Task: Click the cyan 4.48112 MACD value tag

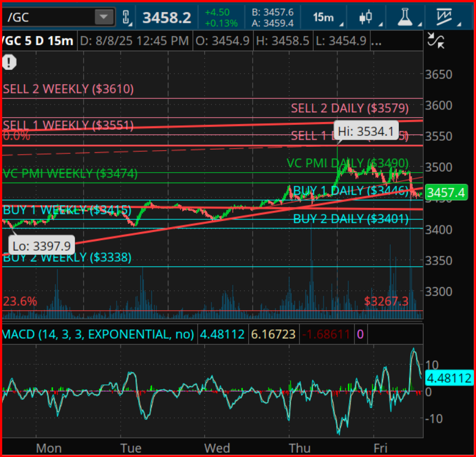Action: 448,378
